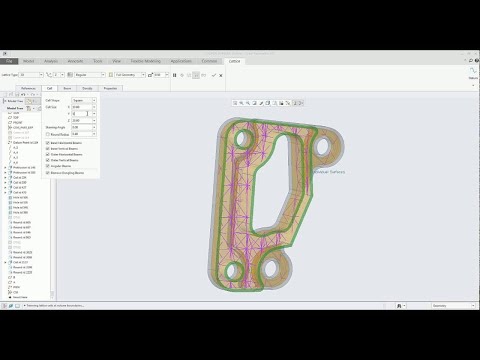The image size is (480, 360).
Task: Open the Cell panel tab
Action: [49, 88]
